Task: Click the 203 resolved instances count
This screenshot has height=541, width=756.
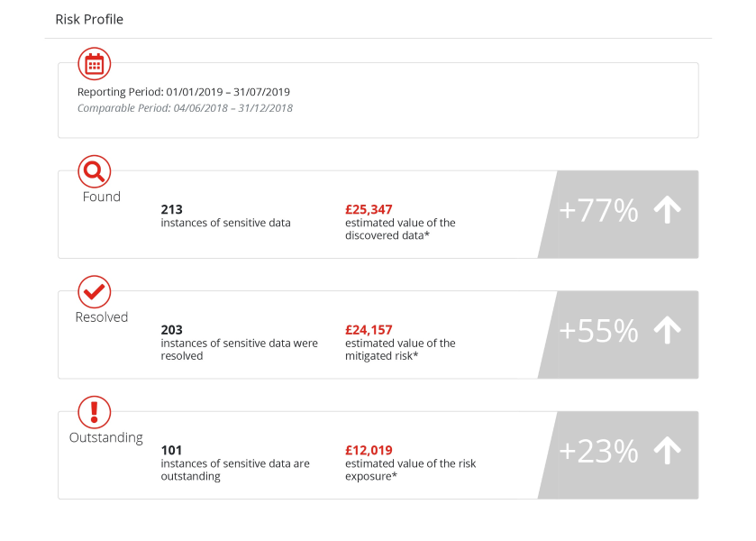Action: 172,330
